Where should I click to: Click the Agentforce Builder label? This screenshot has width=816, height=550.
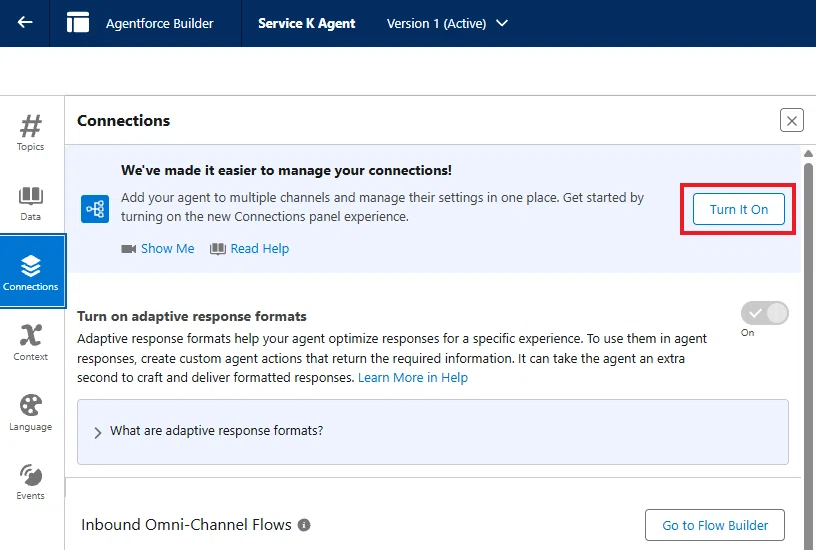(x=160, y=23)
